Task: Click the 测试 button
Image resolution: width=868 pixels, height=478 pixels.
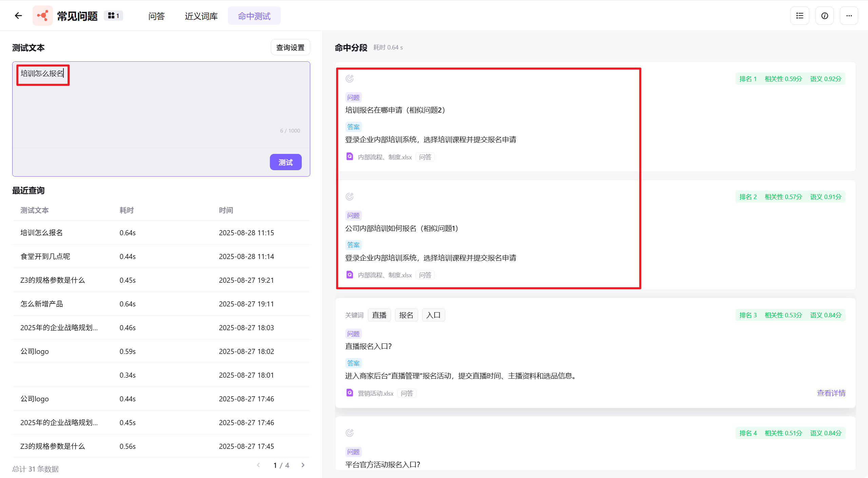Action: [x=285, y=162]
